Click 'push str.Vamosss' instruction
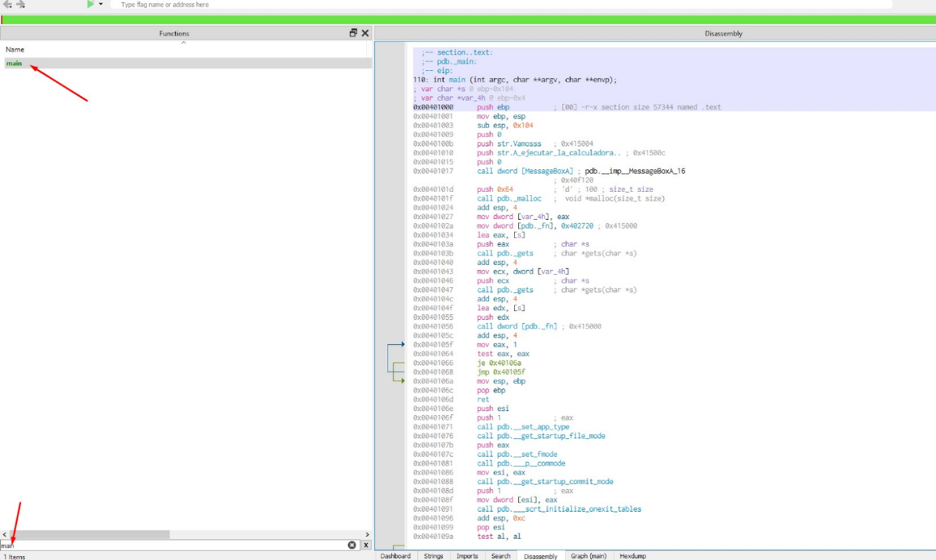This screenshot has height=560, width=936. [509, 144]
